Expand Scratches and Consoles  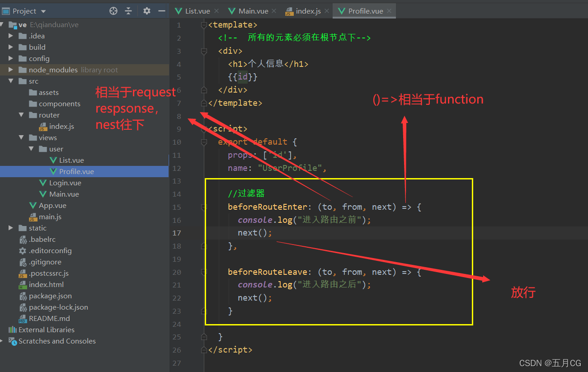tap(2, 341)
